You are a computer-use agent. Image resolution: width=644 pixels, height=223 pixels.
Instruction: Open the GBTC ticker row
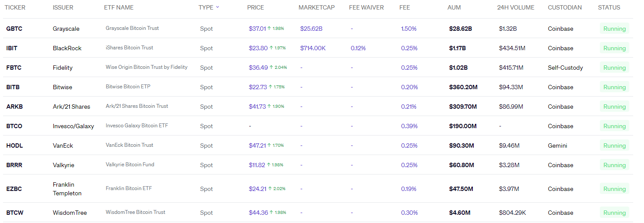(14, 29)
